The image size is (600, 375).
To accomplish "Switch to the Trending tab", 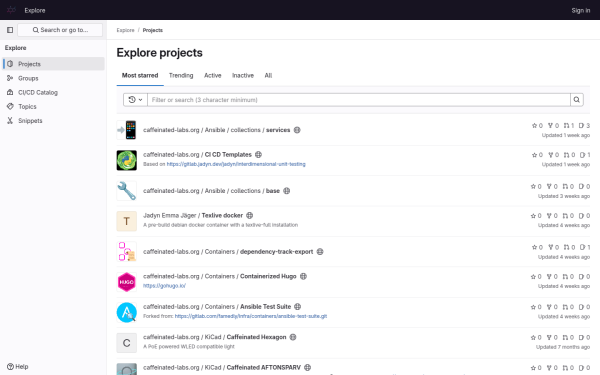I will pyautogui.click(x=181, y=75).
